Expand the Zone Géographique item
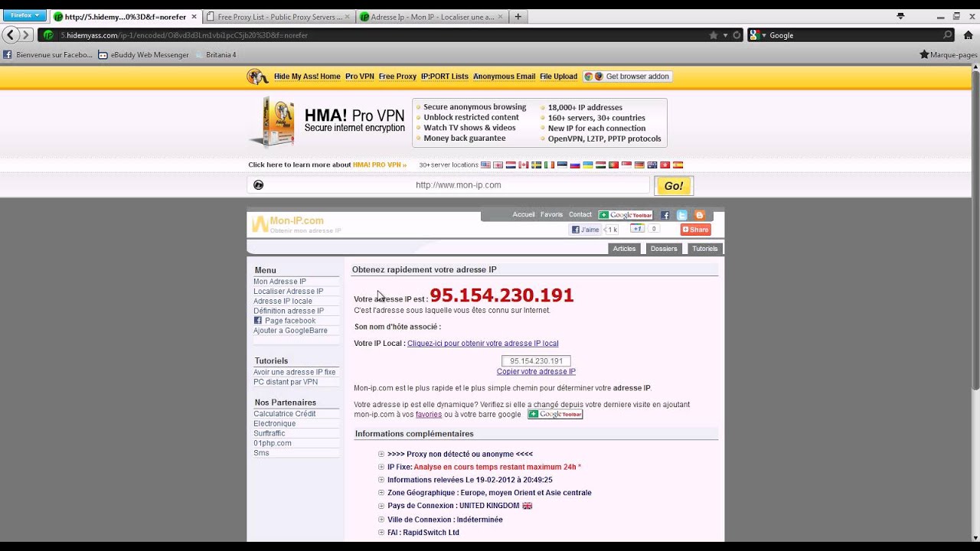The image size is (980, 551). pos(381,493)
